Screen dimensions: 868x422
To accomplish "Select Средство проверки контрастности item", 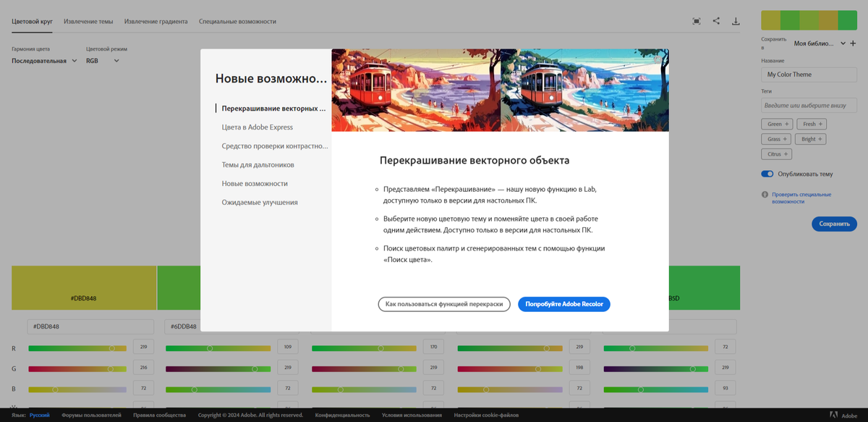I will [273, 145].
